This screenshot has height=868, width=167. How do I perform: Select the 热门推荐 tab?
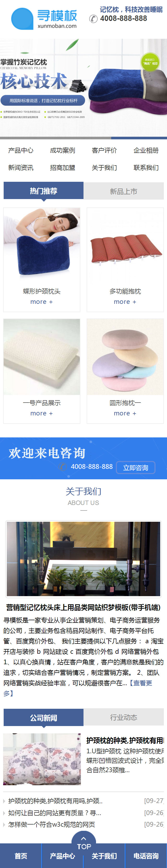[x=43, y=191]
